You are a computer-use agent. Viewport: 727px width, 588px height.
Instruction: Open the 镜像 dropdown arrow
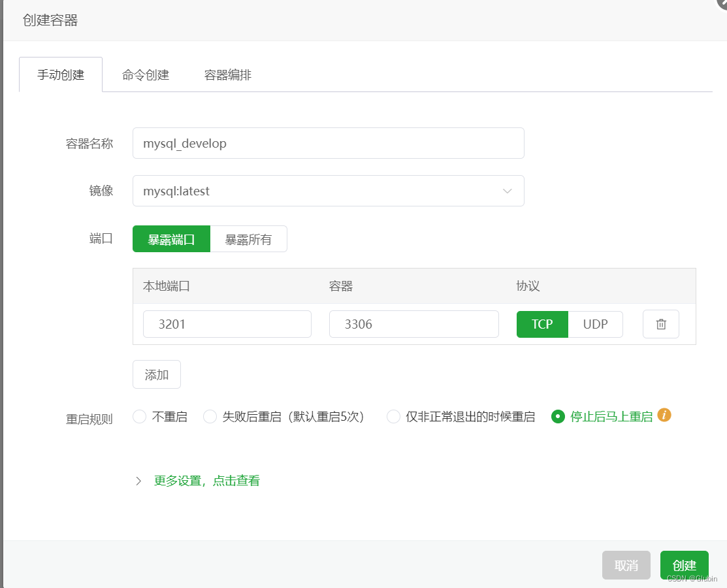point(508,191)
